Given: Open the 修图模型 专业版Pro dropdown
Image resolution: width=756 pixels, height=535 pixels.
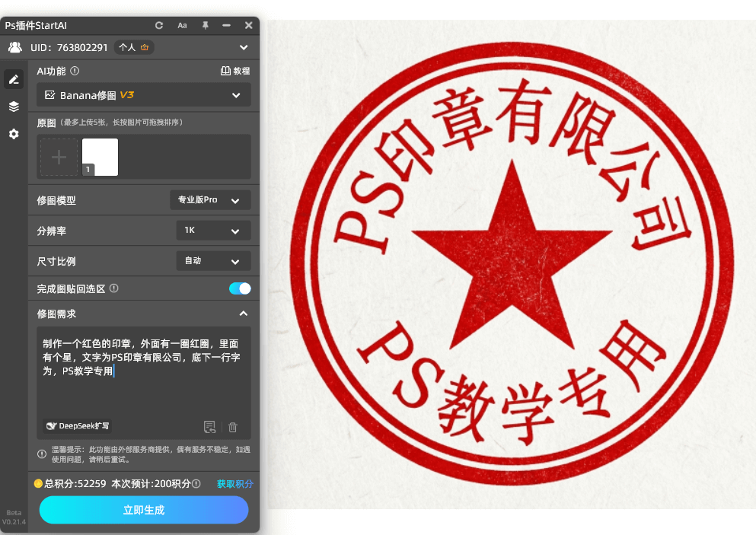Looking at the screenshot, I should tap(210, 199).
